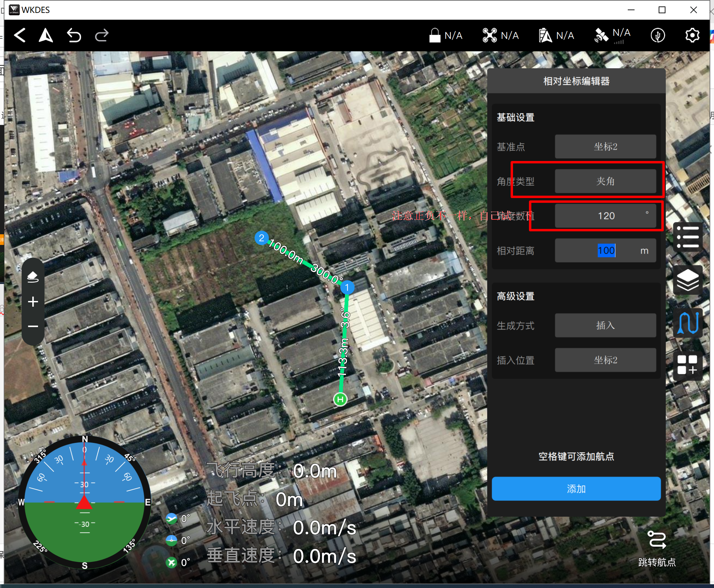Click the eraser clear icon
Screen dimensions: 714x588
(x=33, y=277)
